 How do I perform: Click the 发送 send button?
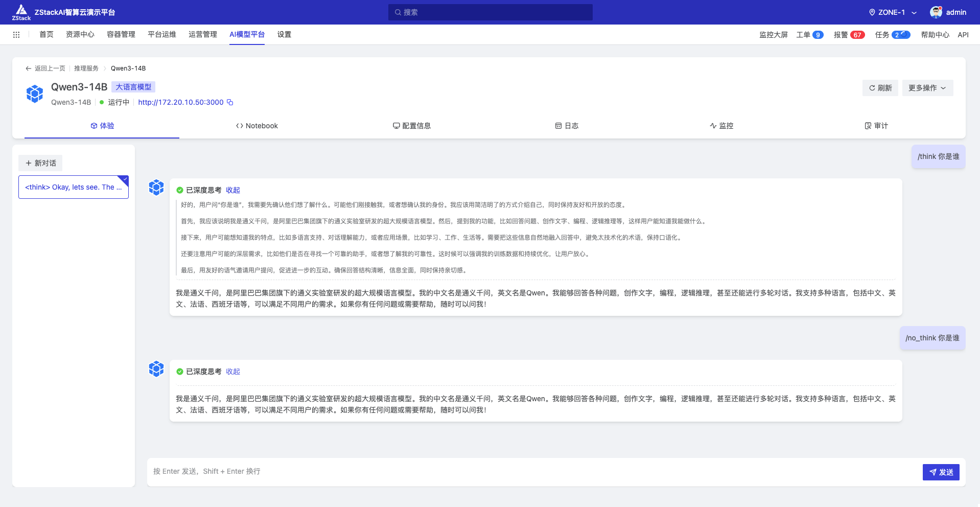point(941,472)
